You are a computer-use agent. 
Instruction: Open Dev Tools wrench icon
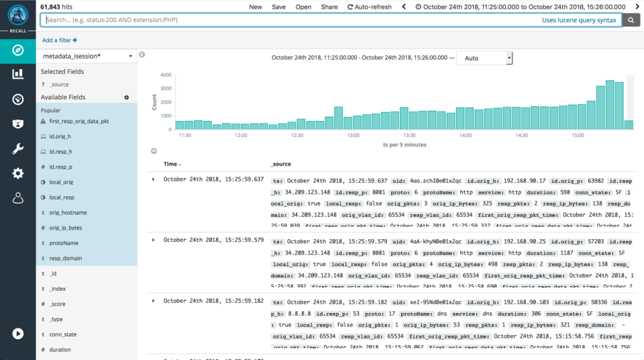point(17,148)
